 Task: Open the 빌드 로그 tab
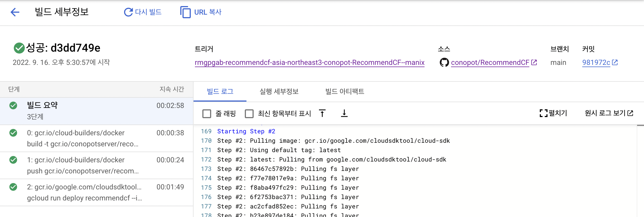pos(220,92)
